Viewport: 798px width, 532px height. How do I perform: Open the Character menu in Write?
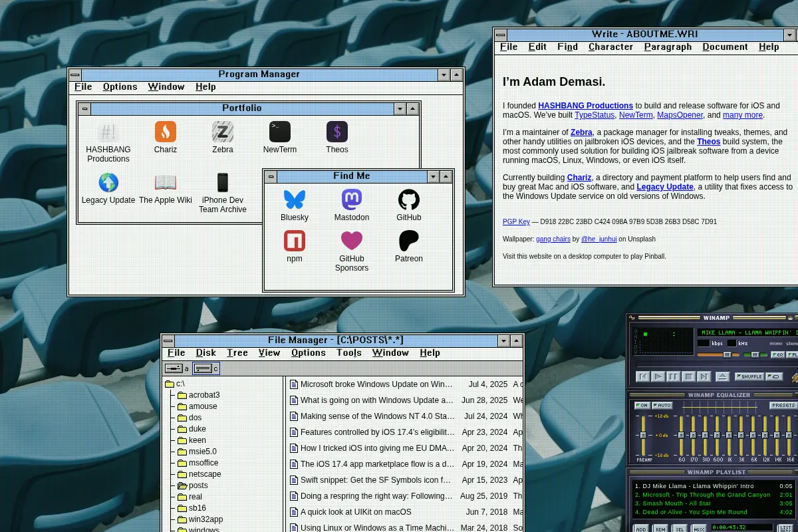(x=610, y=47)
